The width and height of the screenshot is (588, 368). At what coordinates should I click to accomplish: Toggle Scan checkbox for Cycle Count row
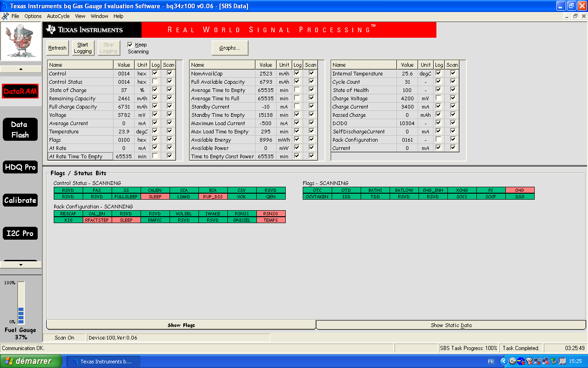pyautogui.click(x=453, y=81)
